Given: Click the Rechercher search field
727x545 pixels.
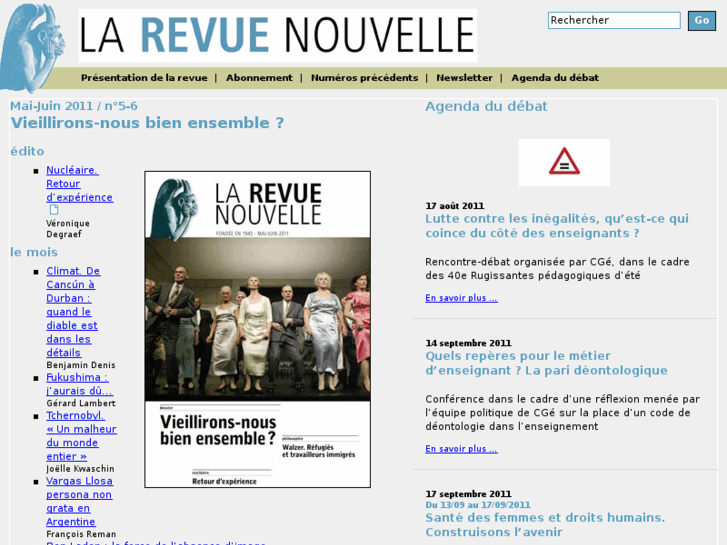Looking at the screenshot, I should [614, 20].
